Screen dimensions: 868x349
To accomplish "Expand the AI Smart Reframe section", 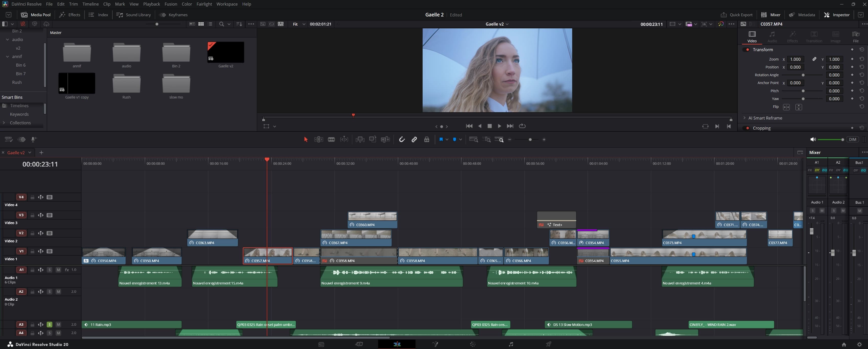I will click(744, 118).
